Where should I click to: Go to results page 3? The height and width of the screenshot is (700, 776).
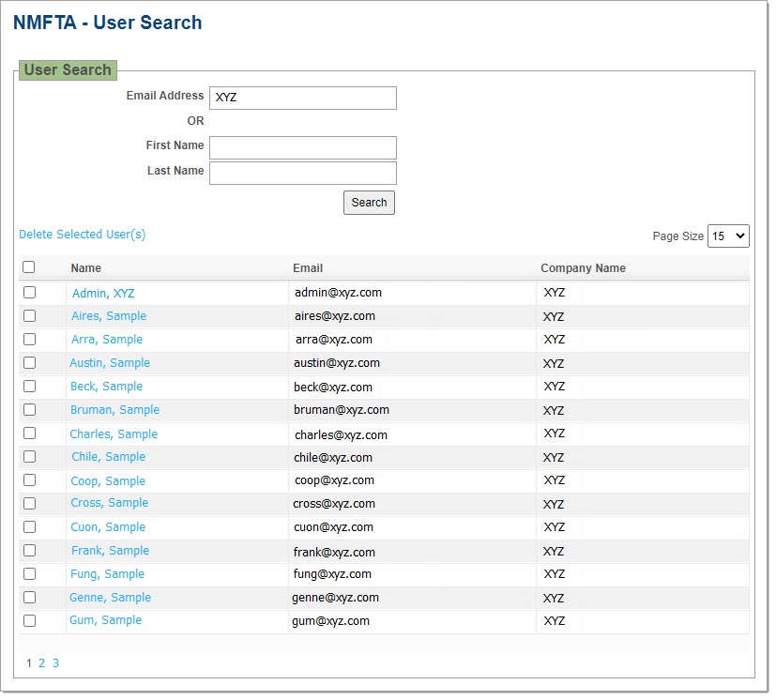(x=56, y=663)
